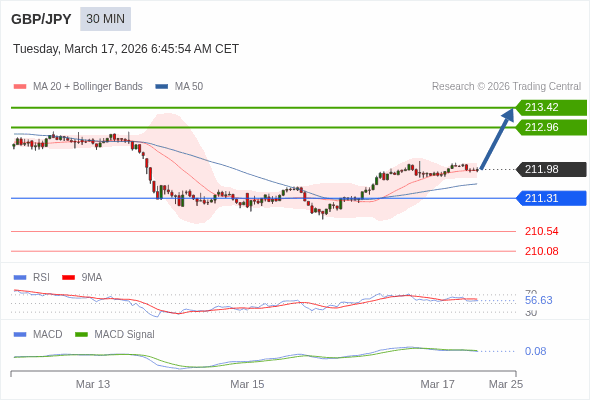Click the MA 20 + Bollinger Bands legend swatch
Image resolution: width=590 pixels, height=400 pixels.
(20, 87)
